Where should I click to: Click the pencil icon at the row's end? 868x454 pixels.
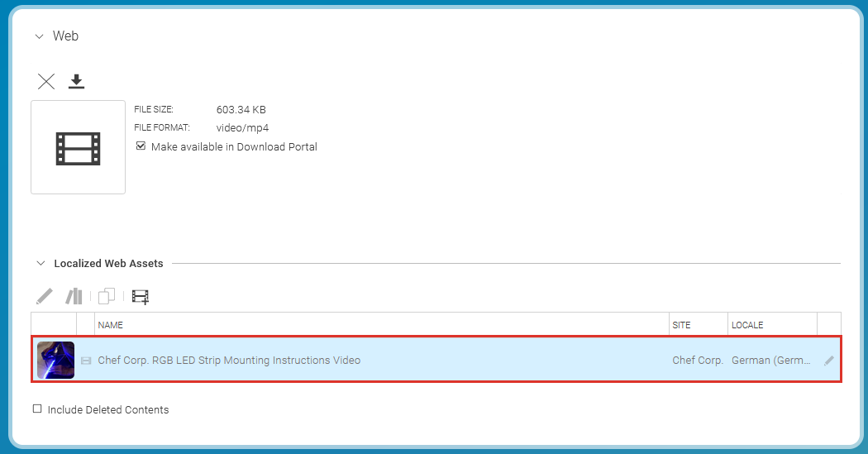(x=829, y=361)
